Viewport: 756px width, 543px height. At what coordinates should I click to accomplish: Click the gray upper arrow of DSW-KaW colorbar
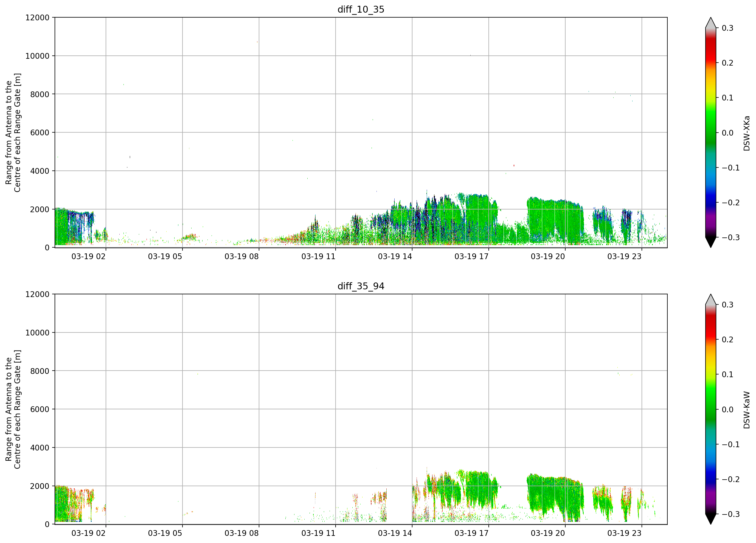[711, 300]
